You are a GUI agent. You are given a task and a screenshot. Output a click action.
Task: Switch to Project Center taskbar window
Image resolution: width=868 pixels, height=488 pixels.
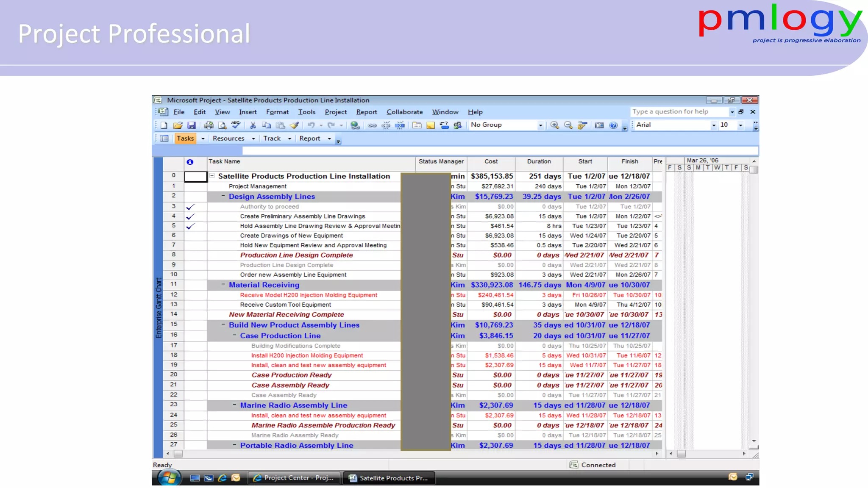point(294,478)
